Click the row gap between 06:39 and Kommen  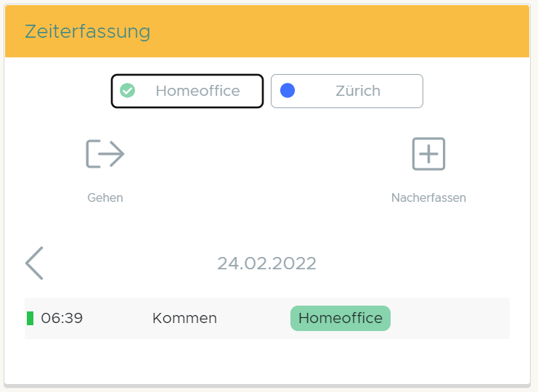tap(118, 318)
